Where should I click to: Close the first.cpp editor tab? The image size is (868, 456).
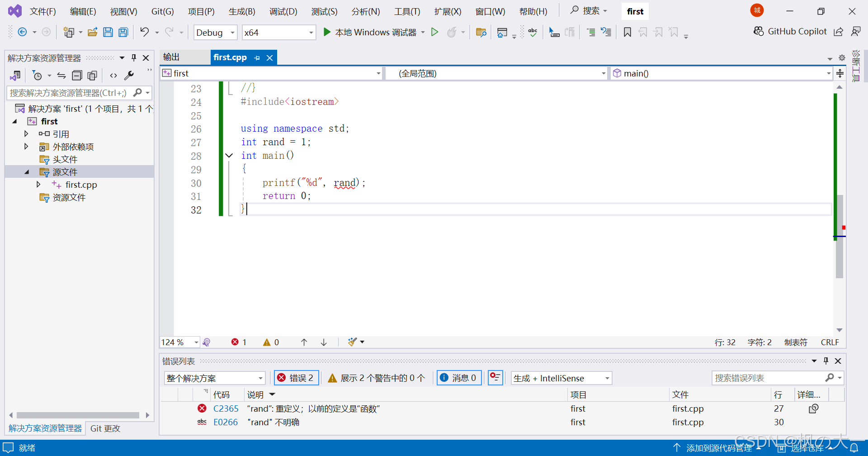tap(270, 58)
